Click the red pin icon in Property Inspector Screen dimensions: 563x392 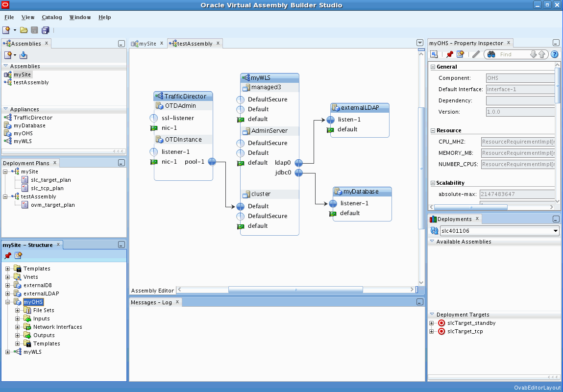449,54
